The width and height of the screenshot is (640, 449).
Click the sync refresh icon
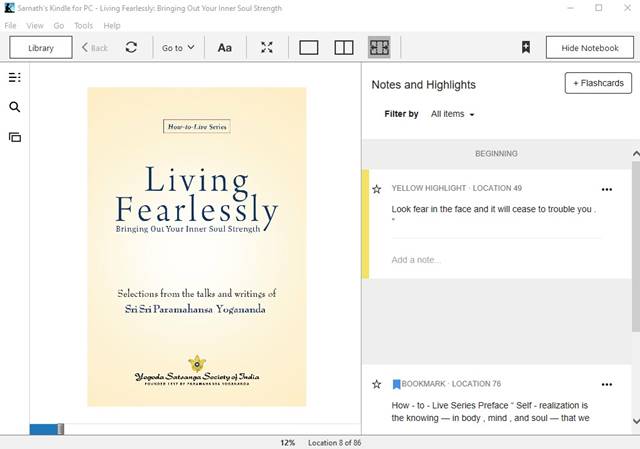click(131, 47)
